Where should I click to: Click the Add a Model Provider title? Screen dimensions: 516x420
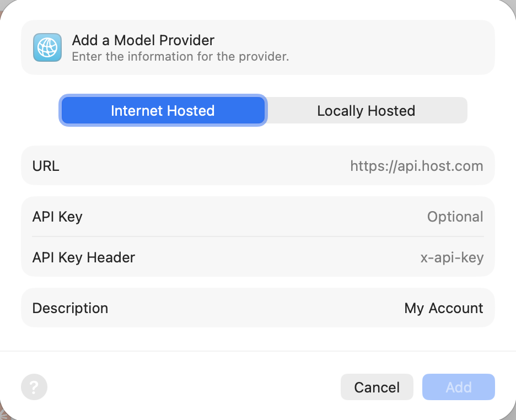(143, 40)
